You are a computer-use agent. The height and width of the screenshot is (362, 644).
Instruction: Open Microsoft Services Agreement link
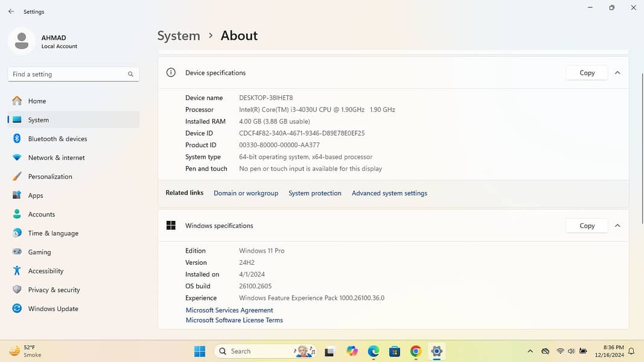[229, 310]
